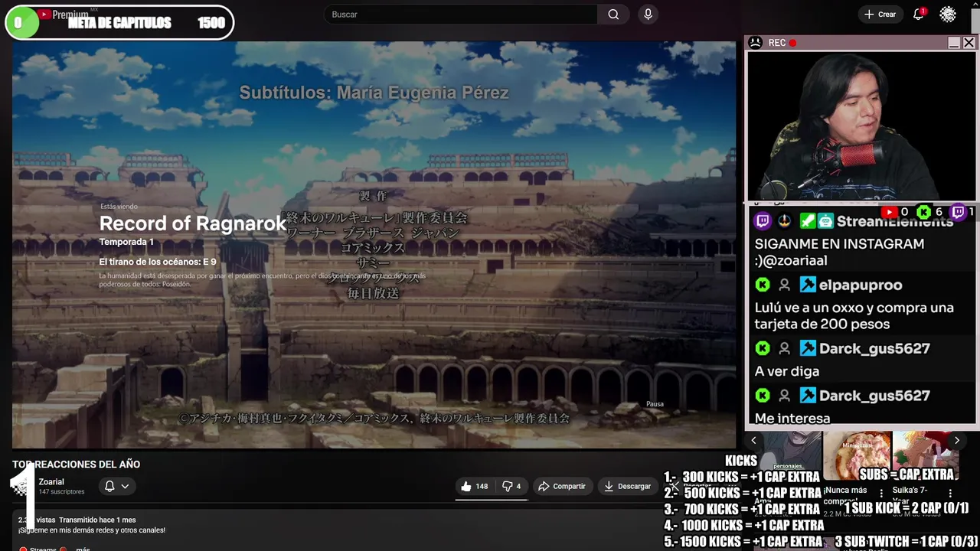This screenshot has height=551, width=980.
Task: Open more options on Suika's video
Action: click(950, 494)
